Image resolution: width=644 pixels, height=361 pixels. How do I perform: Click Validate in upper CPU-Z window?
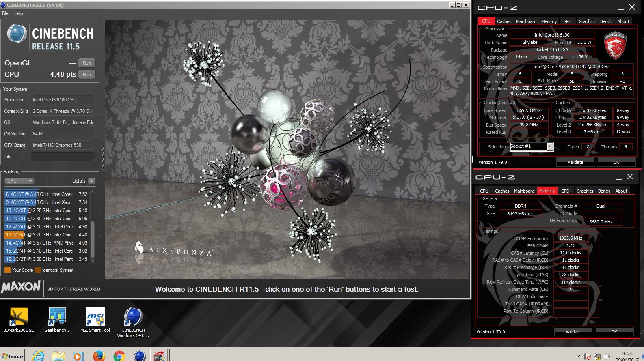coord(575,162)
